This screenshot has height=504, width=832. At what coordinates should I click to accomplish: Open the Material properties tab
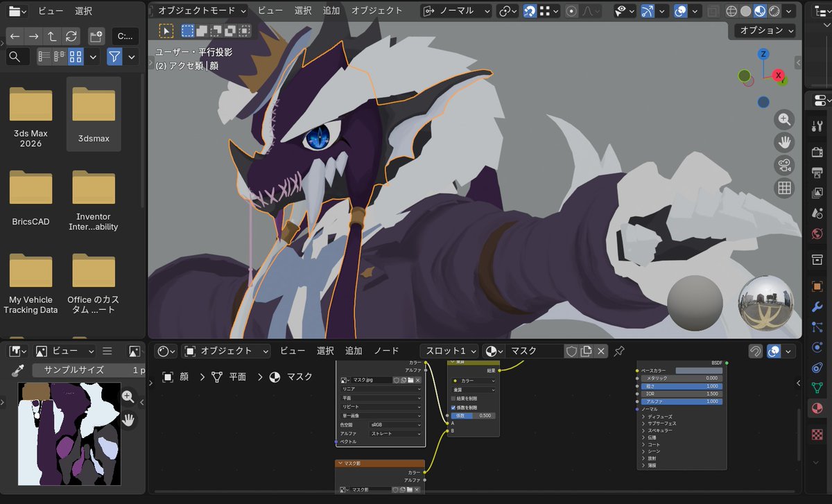coord(817,408)
